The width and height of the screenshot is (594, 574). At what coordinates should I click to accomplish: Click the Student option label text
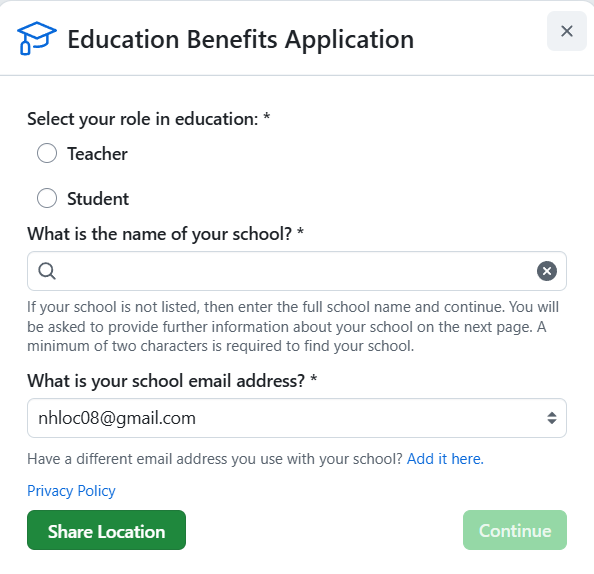pyautogui.click(x=98, y=199)
